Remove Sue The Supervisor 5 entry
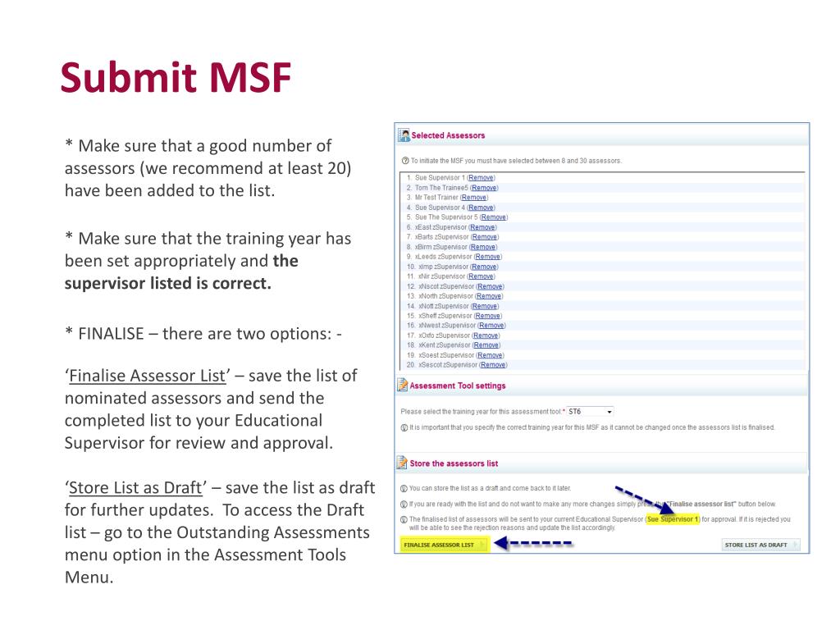840x630 pixels. point(493,217)
